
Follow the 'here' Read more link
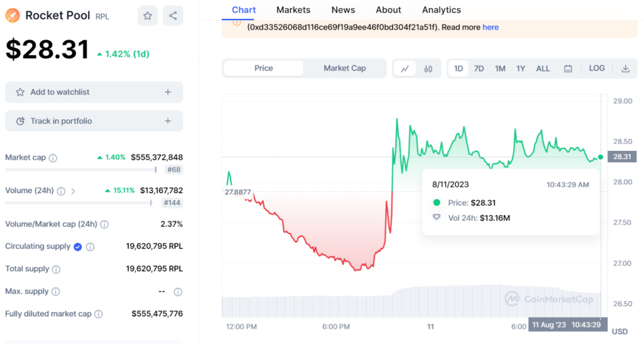pos(491,27)
